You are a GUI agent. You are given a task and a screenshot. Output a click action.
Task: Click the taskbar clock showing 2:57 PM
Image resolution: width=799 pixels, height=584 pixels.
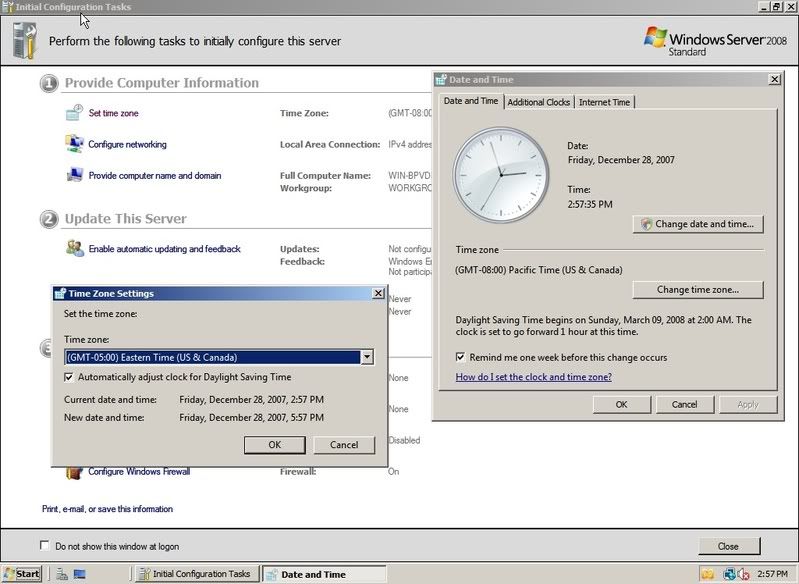pyautogui.click(x=773, y=574)
